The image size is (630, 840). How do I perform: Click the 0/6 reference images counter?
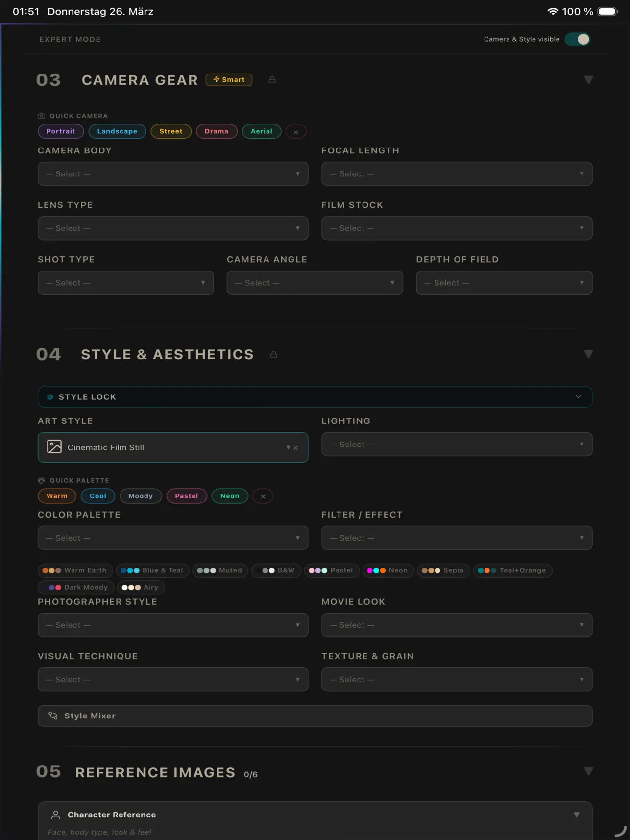(x=251, y=775)
